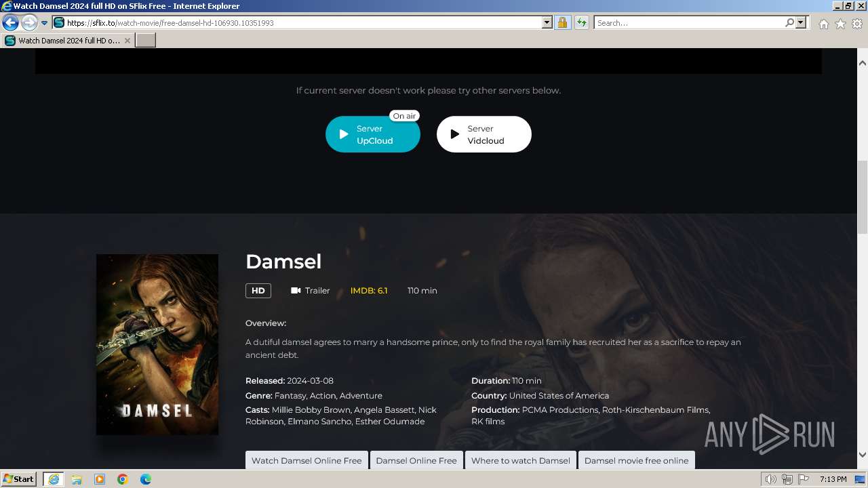
Task: Click the Damsel movie free online tag
Action: (636, 461)
